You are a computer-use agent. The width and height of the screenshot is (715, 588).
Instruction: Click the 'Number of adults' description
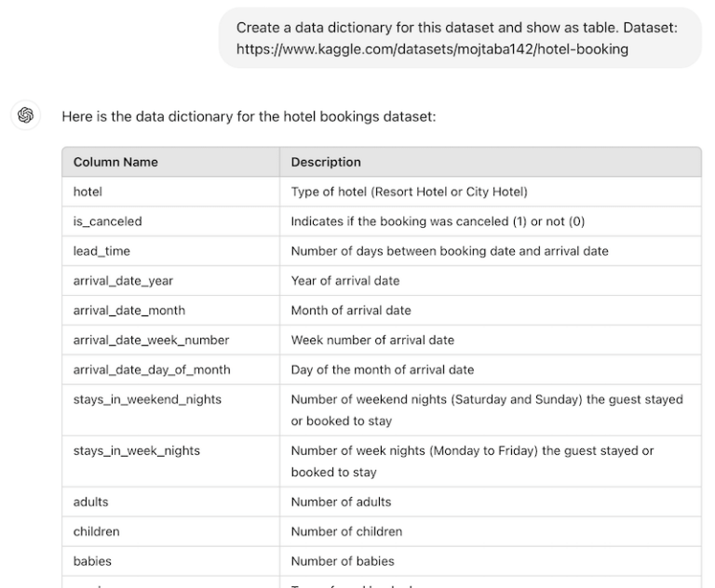341,501
